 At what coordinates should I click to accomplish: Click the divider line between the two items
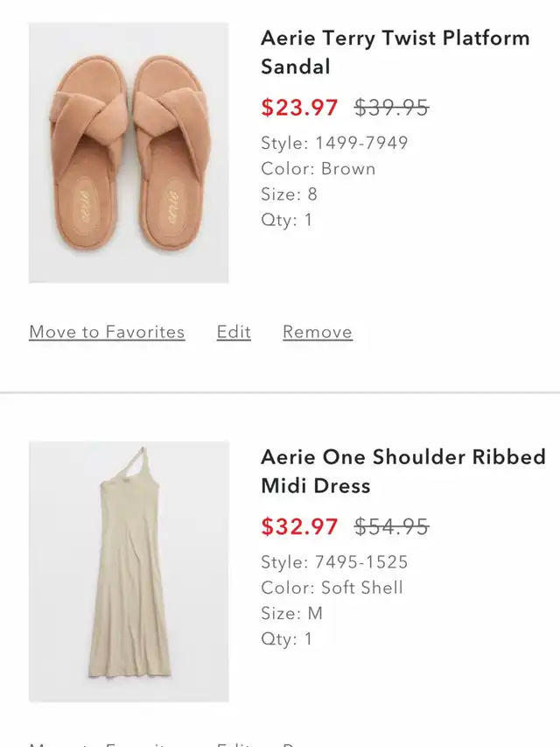coord(280,393)
